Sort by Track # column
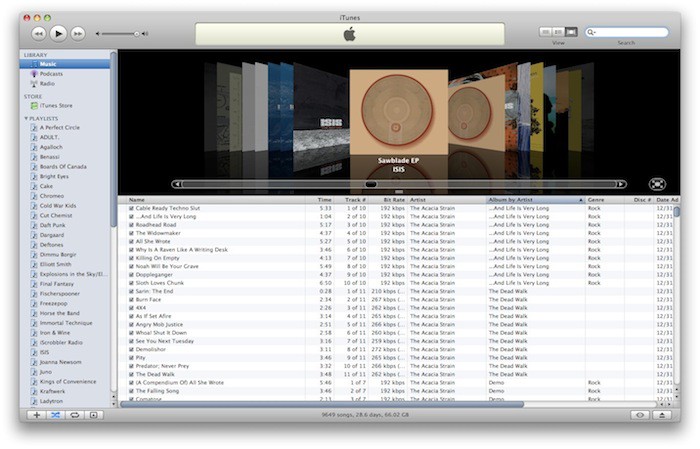Screen dimensions: 700x449 pyautogui.click(x=350, y=200)
